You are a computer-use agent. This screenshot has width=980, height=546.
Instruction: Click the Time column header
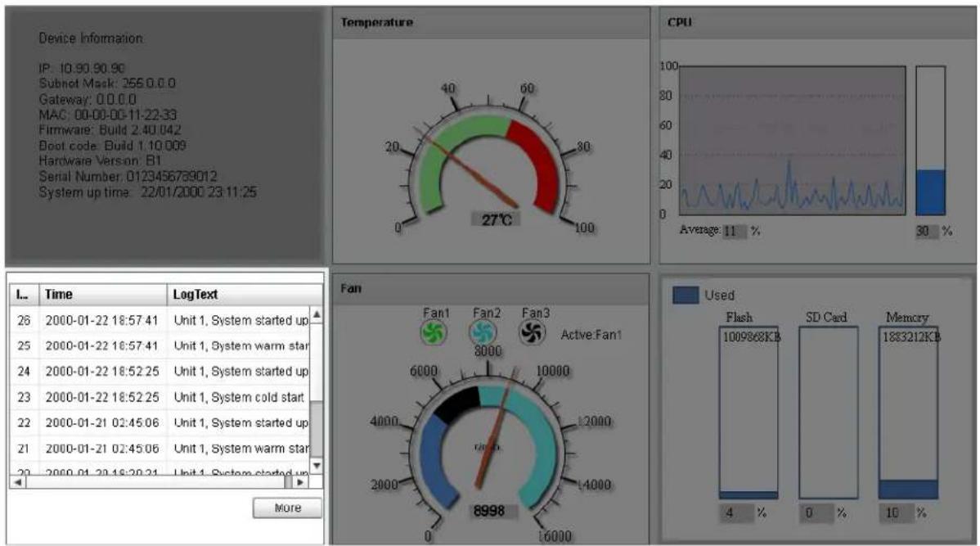click(x=103, y=295)
